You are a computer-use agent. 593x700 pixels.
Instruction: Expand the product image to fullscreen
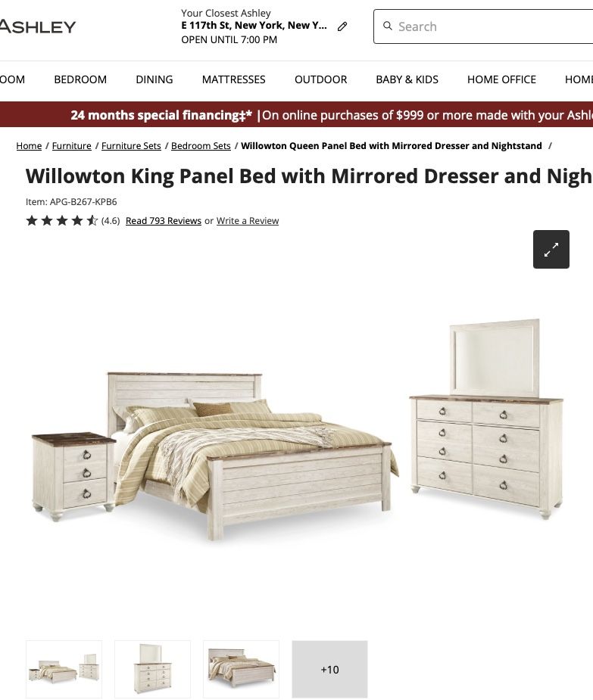[x=551, y=249]
